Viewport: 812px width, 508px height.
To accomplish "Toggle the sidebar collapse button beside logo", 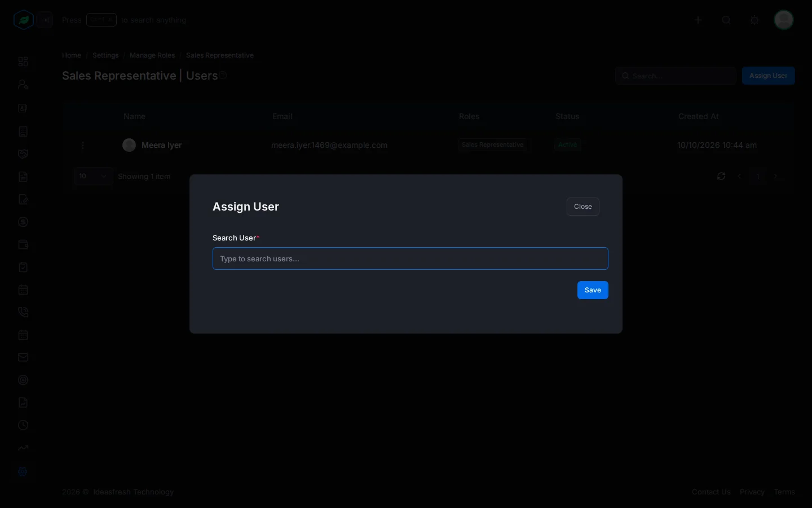I will pos(46,20).
